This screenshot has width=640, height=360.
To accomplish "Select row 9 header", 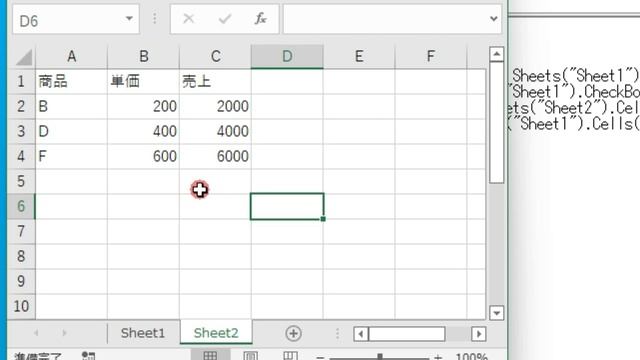I will pyautogui.click(x=21, y=281).
